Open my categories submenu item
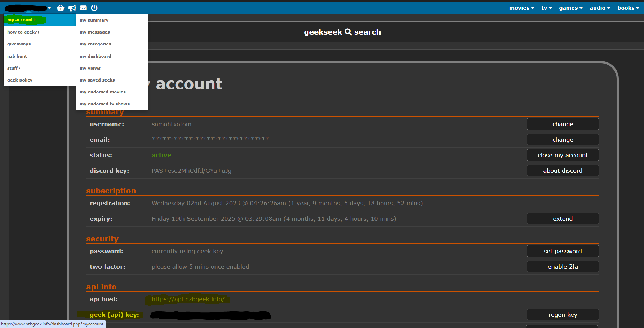Viewport: 644px width, 328px height. point(112,44)
